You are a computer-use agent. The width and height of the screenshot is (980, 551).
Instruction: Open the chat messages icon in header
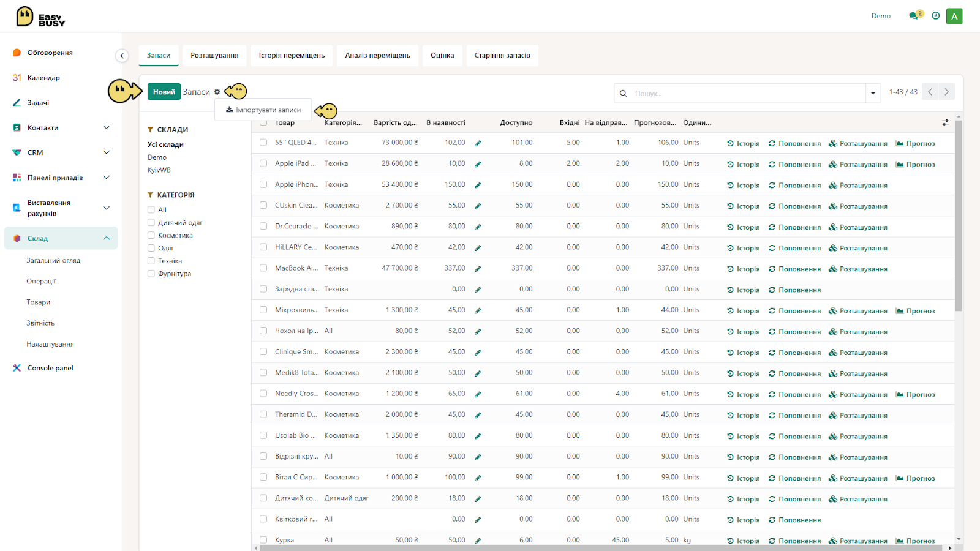(x=915, y=16)
